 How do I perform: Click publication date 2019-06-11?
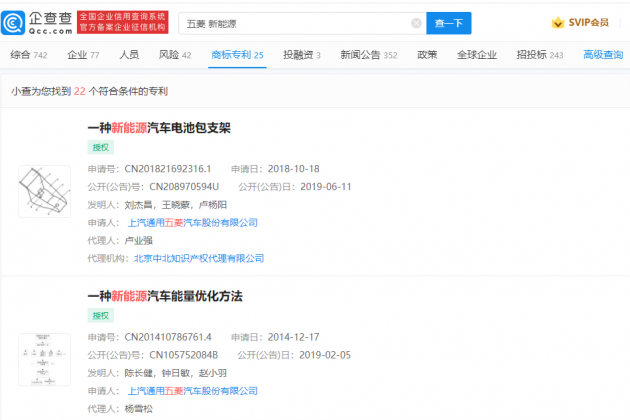(326, 187)
